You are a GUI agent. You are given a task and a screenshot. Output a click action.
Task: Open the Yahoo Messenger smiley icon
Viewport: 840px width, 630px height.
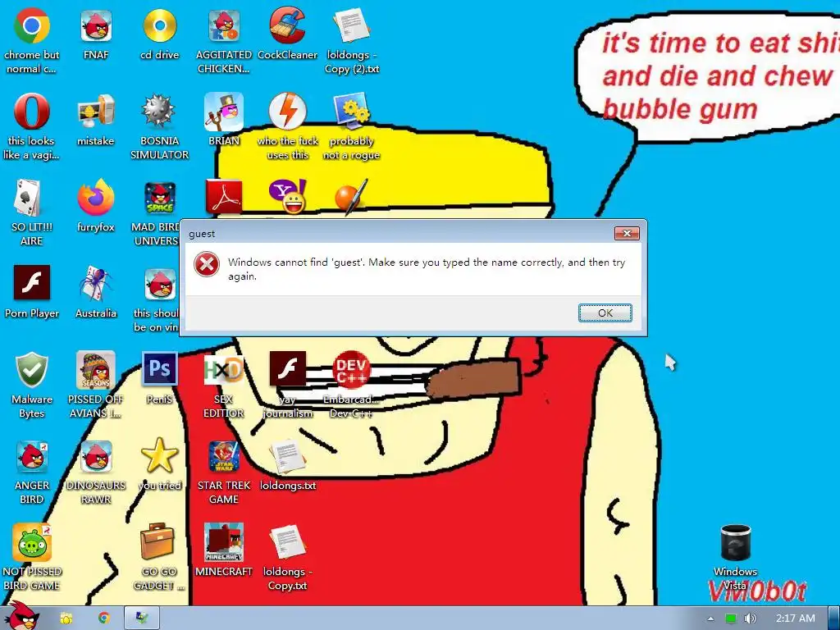pos(288,197)
